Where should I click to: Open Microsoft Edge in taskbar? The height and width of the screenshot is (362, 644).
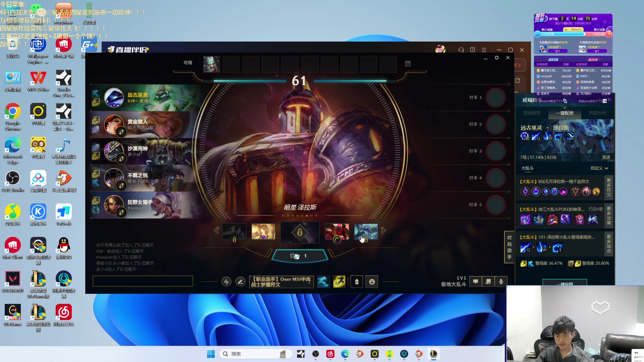[345, 354]
